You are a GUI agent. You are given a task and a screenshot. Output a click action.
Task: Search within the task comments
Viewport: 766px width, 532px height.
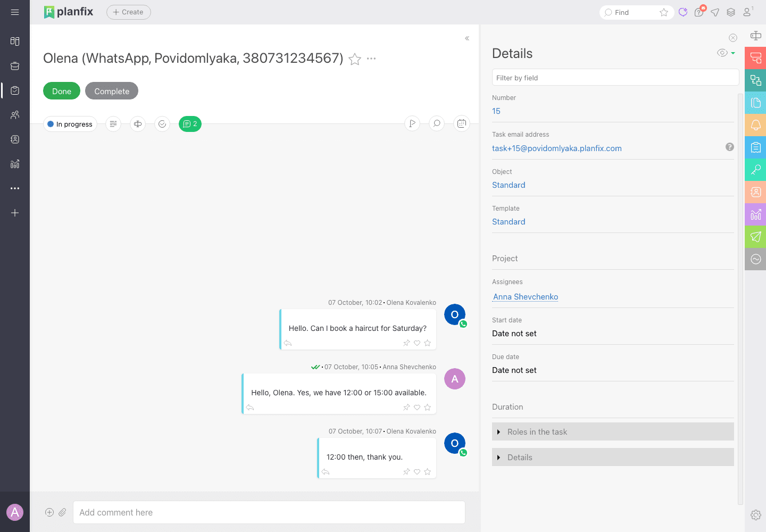[437, 124]
